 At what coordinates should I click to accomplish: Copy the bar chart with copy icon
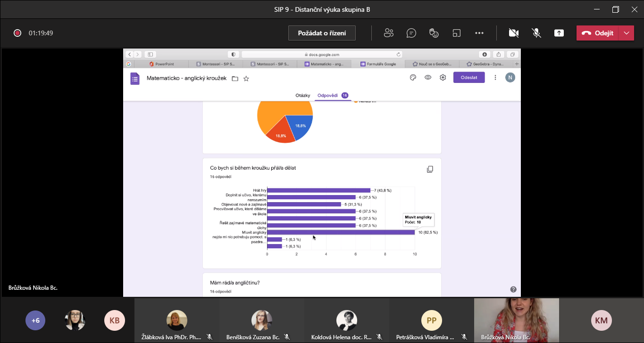click(x=430, y=169)
